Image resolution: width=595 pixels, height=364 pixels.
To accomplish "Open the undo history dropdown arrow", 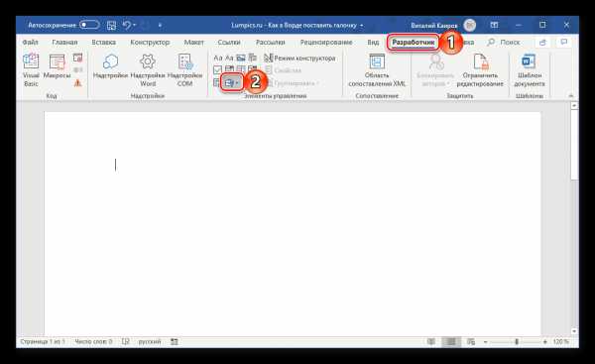I will coord(134,25).
